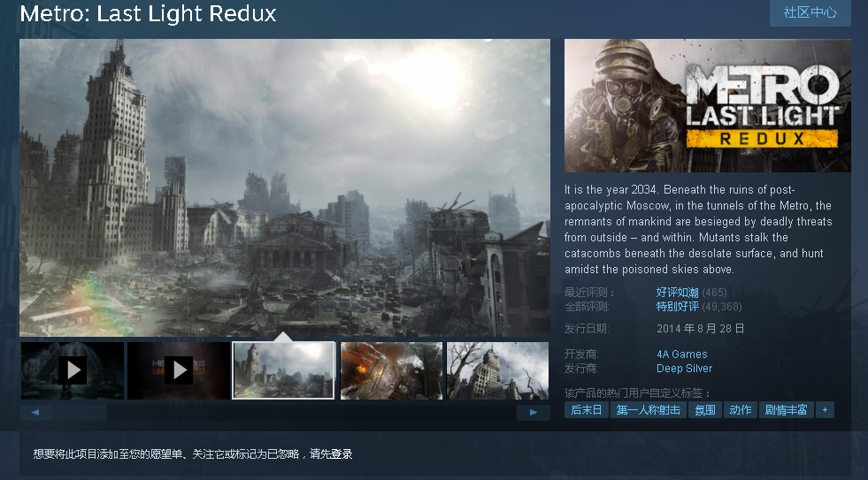Open publisher Deep Silver page

(684, 369)
